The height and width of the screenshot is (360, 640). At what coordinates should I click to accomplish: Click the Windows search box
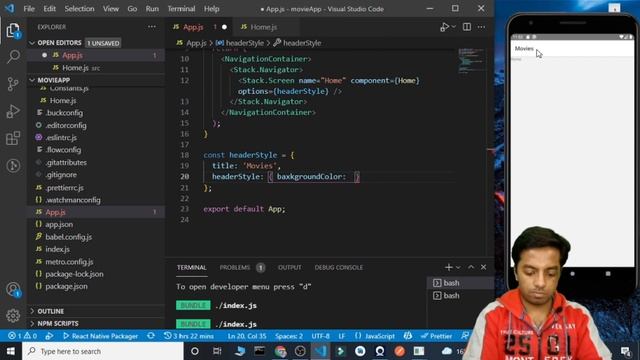point(103,351)
